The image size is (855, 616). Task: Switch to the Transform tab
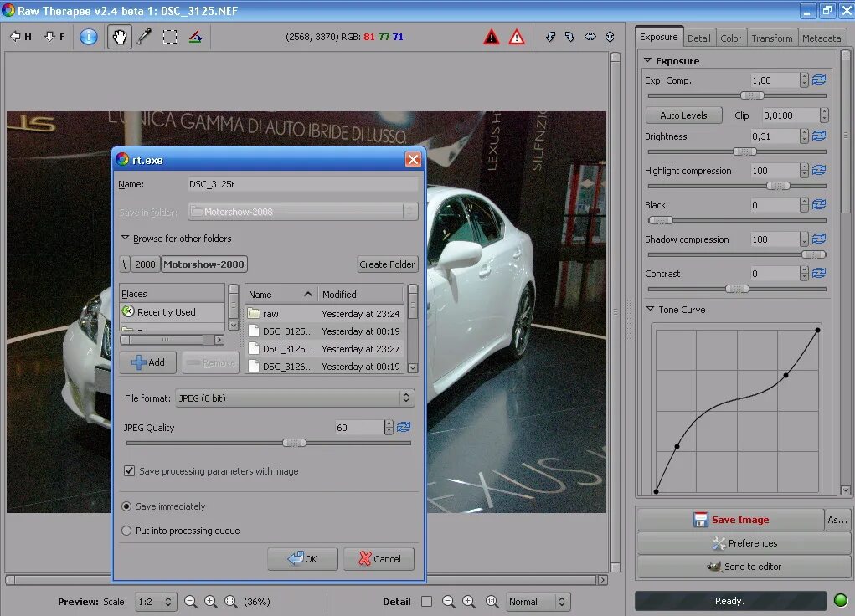[x=771, y=38]
